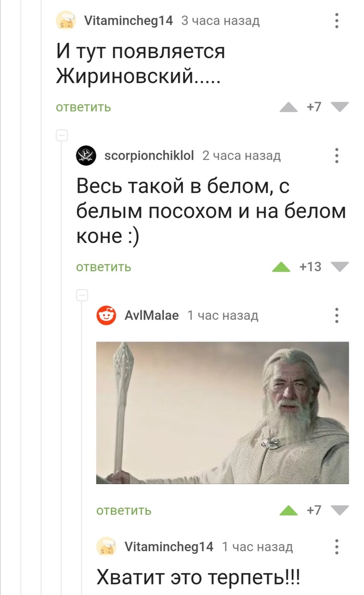The height and width of the screenshot is (595, 364).
Task: Collapse the reply thread under scorpionchiklol's comment
Action: pyautogui.click(x=82, y=295)
